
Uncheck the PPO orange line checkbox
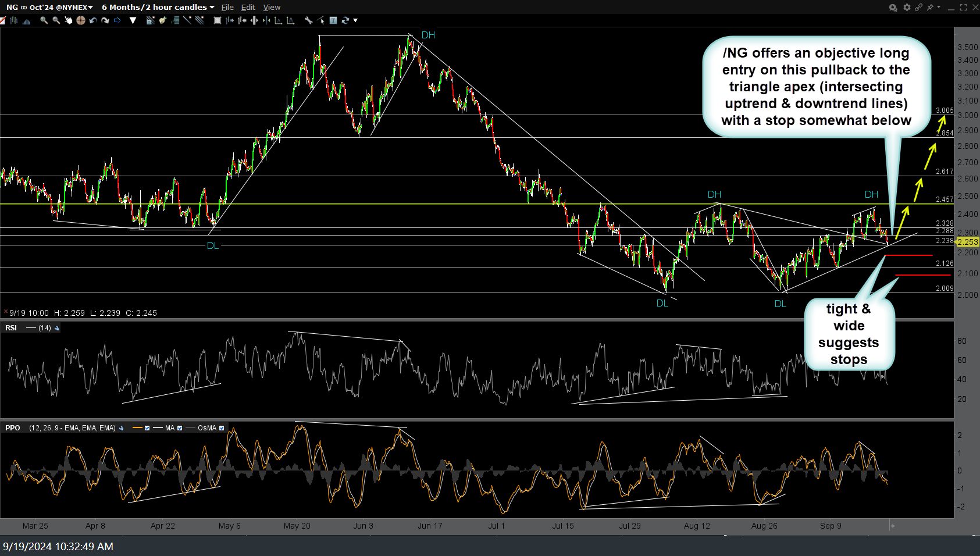pyautogui.click(x=147, y=428)
